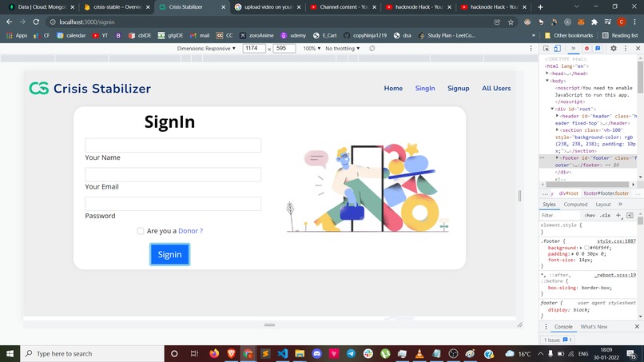The width and height of the screenshot is (644, 362).
Task: Switch to the Layout tab
Action: click(x=603, y=205)
